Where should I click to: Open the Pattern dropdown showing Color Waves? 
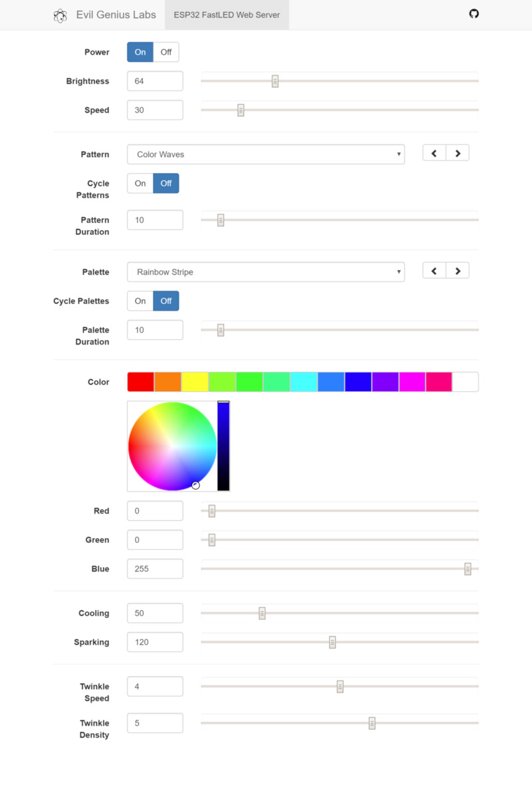[x=265, y=154]
